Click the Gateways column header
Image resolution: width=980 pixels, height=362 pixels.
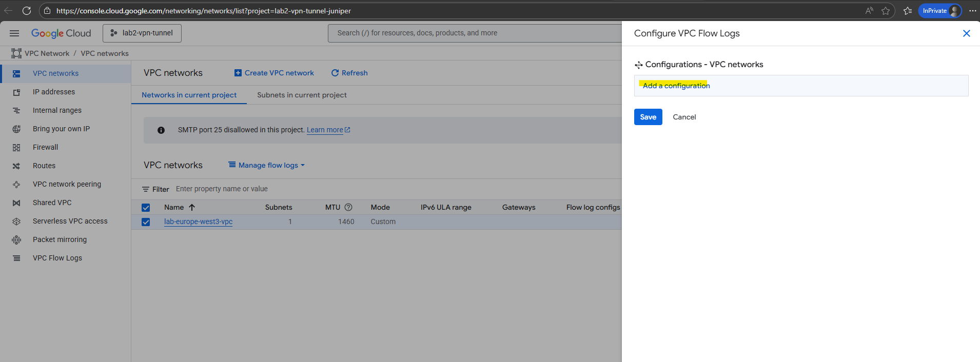(x=519, y=207)
